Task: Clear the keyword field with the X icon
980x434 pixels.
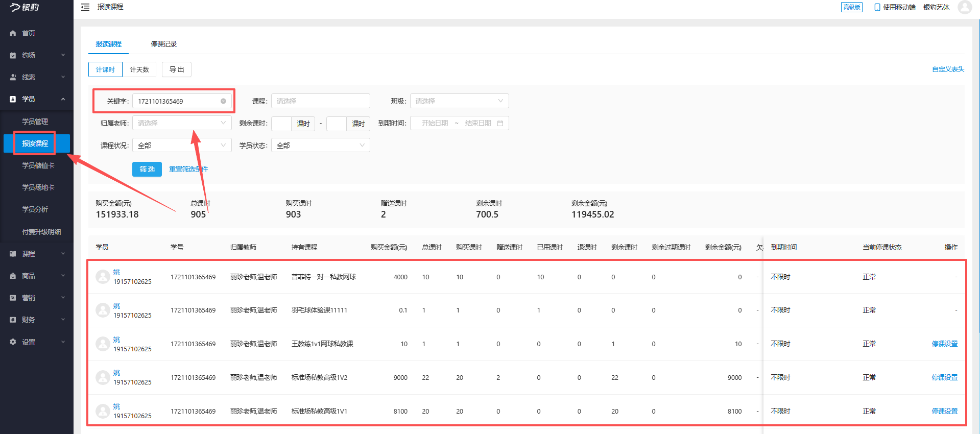Action: click(223, 101)
